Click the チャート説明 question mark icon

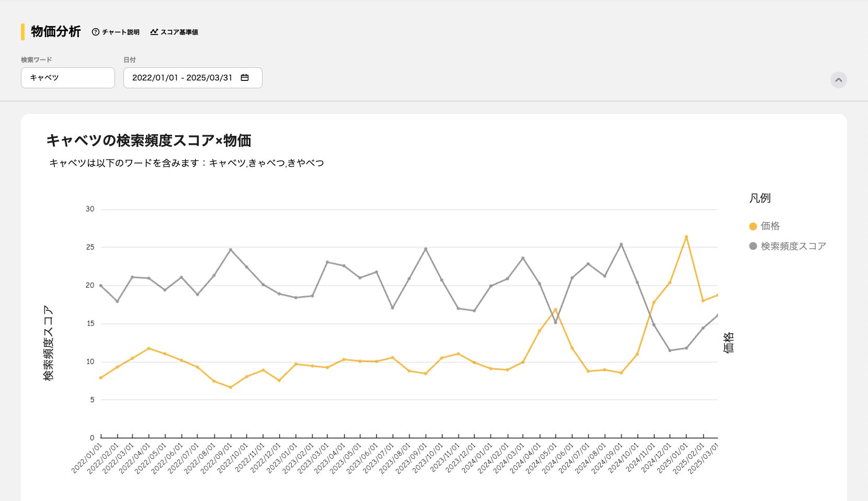(95, 32)
